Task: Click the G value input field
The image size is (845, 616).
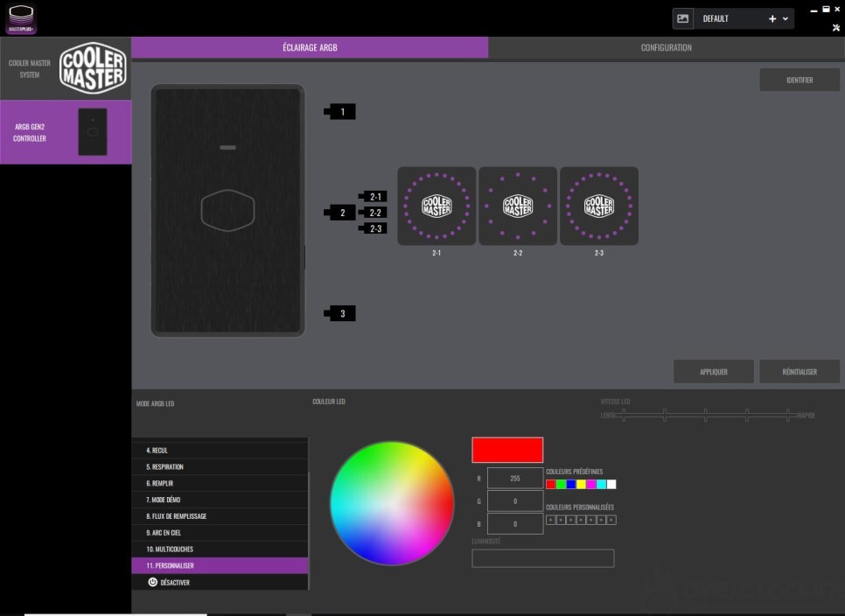Action: pyautogui.click(x=514, y=500)
